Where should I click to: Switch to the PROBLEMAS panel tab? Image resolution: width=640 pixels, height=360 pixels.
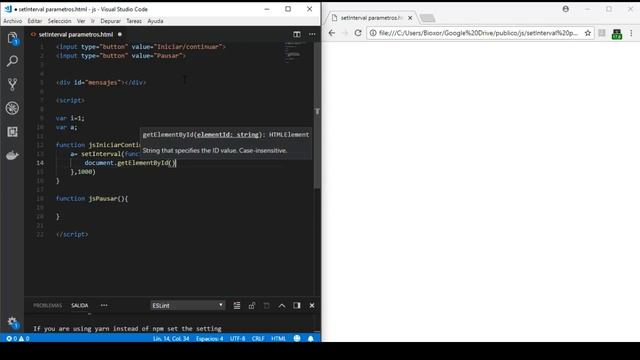[47, 305]
